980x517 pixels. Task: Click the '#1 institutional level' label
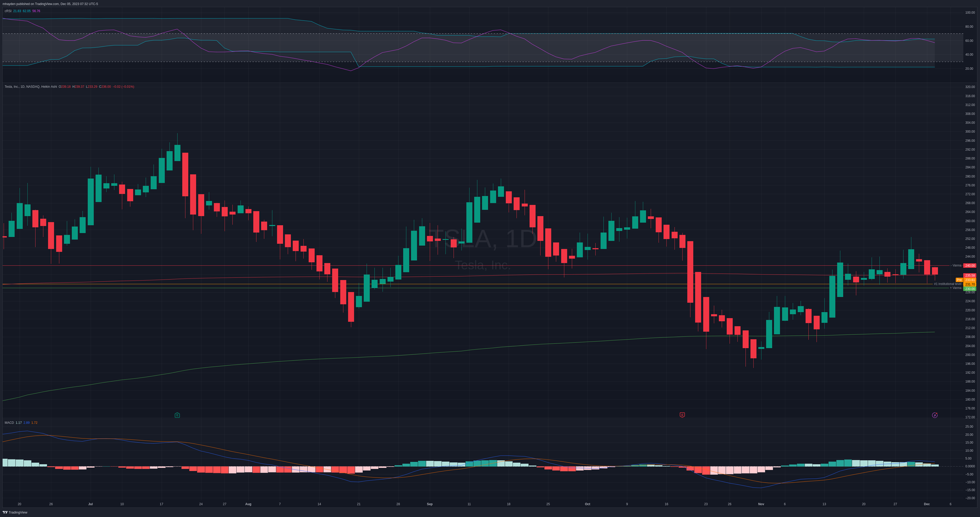coord(948,284)
